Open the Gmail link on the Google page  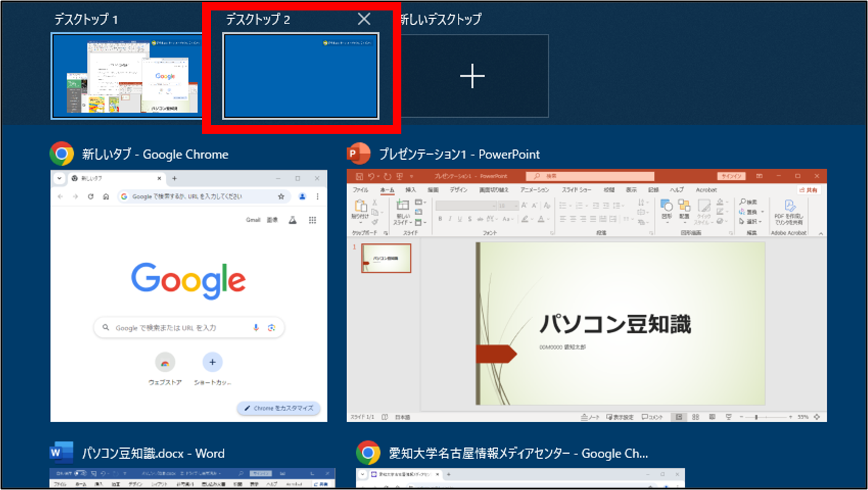(x=253, y=220)
